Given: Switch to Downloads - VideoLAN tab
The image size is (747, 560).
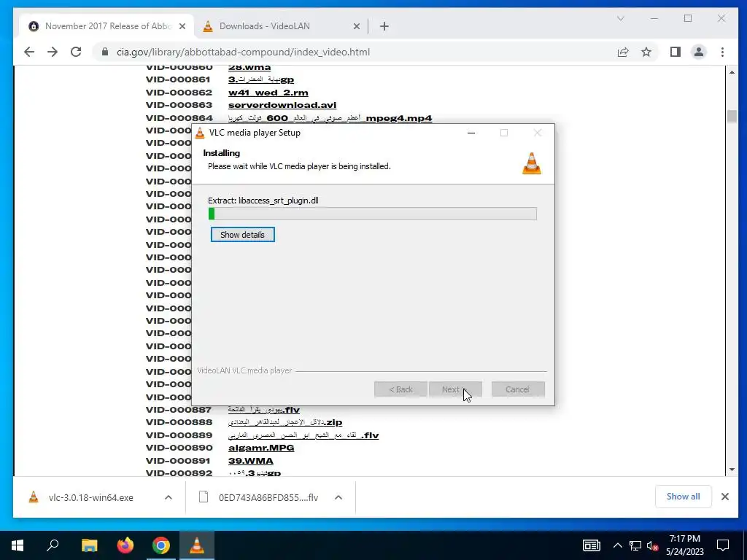Looking at the screenshot, I should (x=281, y=26).
